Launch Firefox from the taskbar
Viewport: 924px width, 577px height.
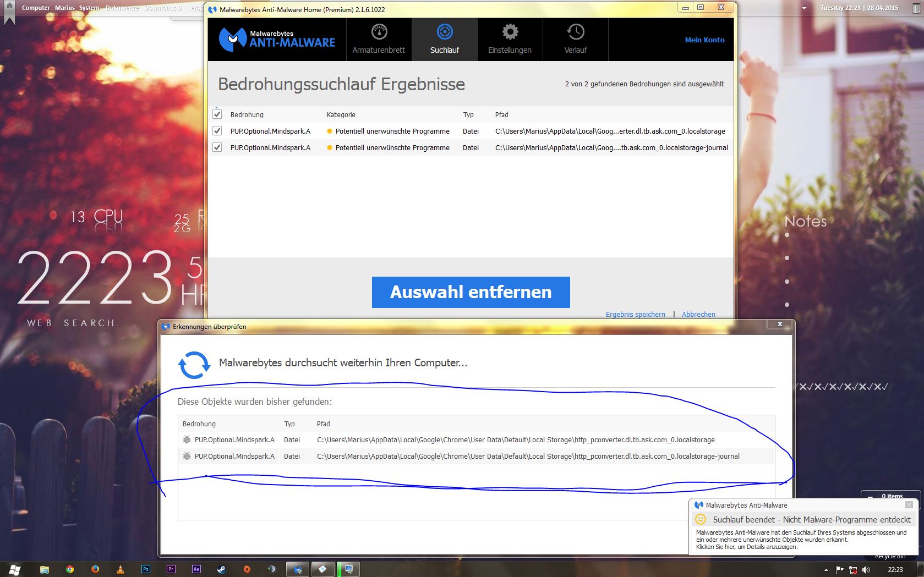pos(95,569)
